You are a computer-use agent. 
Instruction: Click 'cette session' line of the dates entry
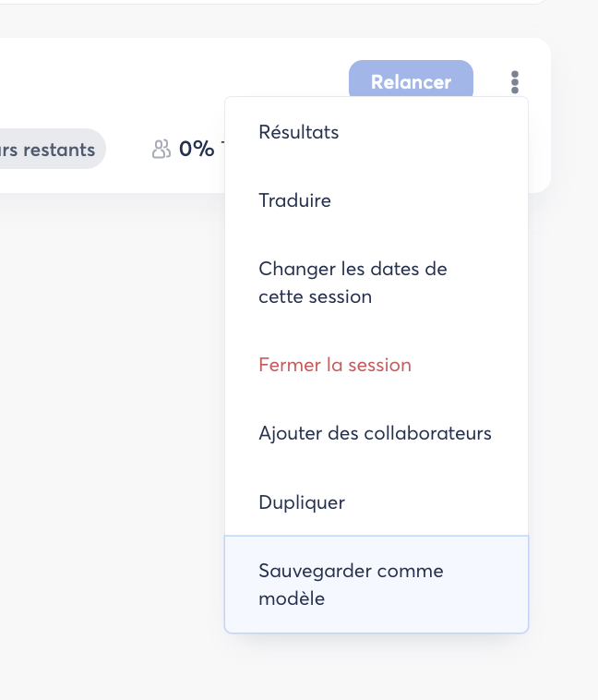click(x=315, y=297)
